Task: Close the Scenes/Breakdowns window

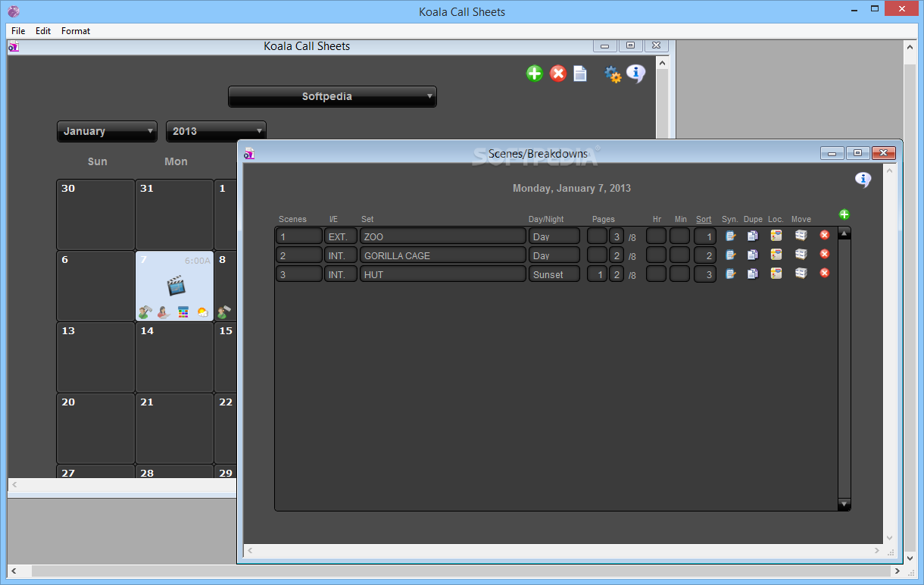Action: (883, 153)
